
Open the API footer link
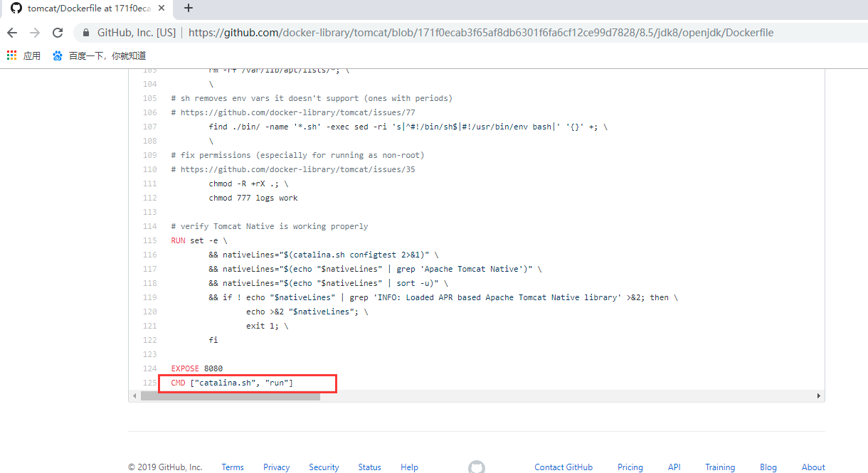coord(674,467)
